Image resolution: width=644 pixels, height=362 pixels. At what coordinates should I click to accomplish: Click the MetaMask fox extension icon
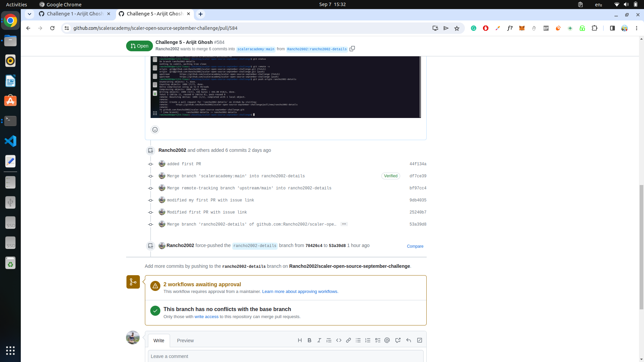(522, 28)
